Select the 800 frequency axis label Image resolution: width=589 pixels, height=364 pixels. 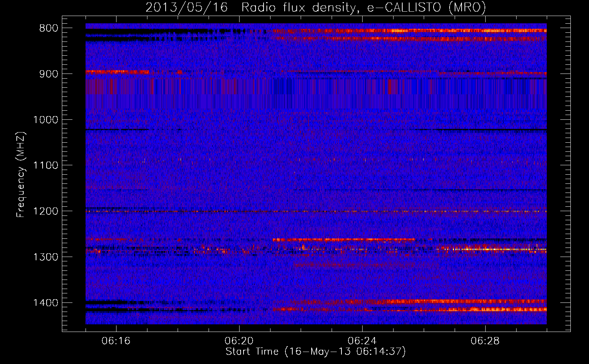(x=49, y=28)
